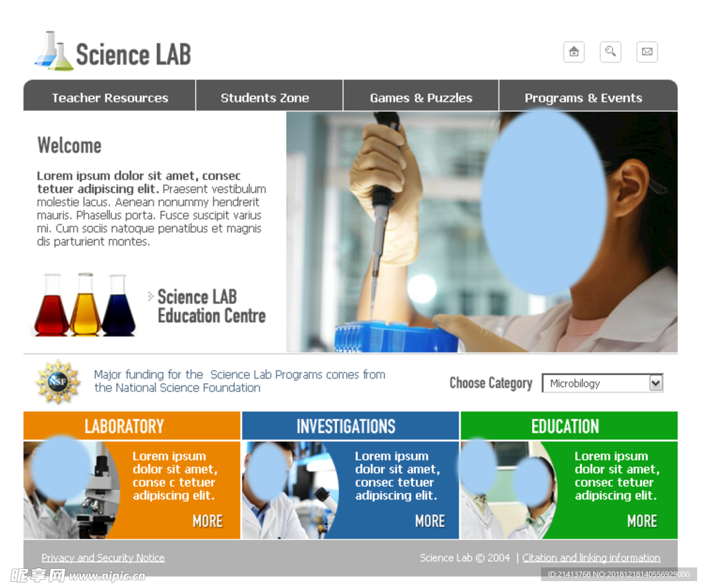The width and height of the screenshot is (704, 588).
Task: Click the Microbiology combo box field
Action: point(602,383)
